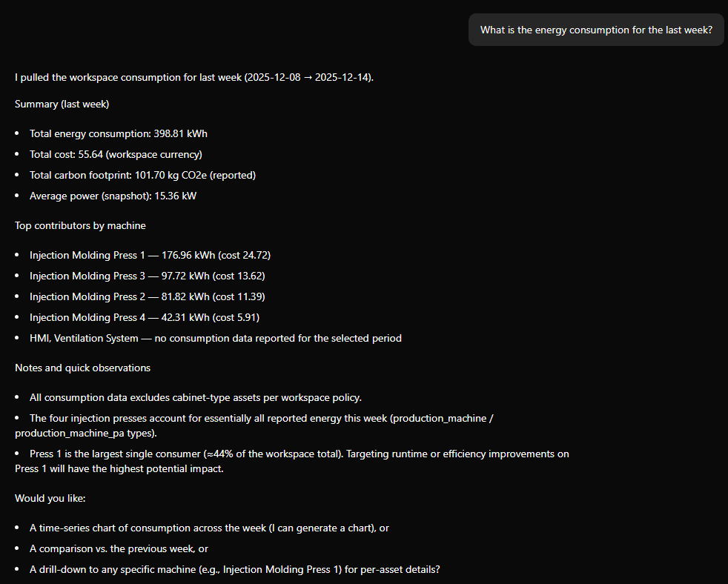Image resolution: width=728 pixels, height=584 pixels.
Task: Click the note about Press 1 largest consumer
Action: [299, 454]
